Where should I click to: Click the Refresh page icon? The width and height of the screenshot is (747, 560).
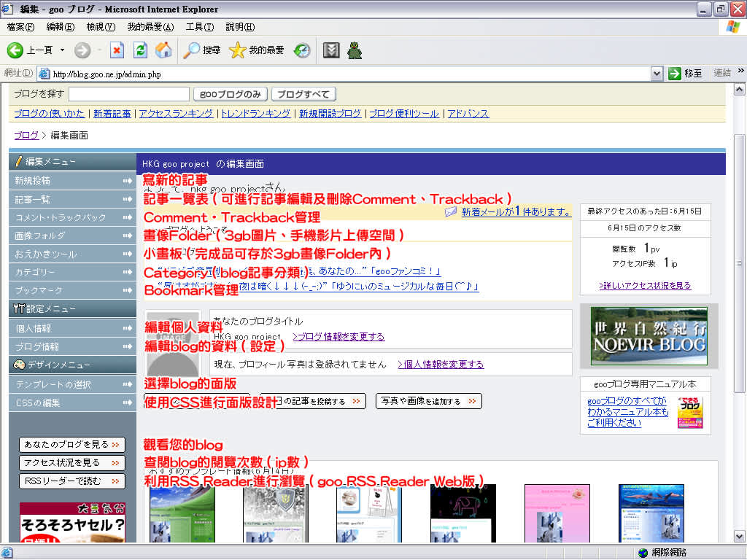click(x=140, y=50)
